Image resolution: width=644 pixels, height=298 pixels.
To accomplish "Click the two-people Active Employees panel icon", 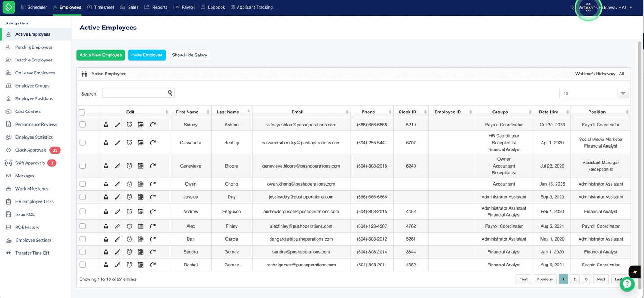I will (x=84, y=74).
